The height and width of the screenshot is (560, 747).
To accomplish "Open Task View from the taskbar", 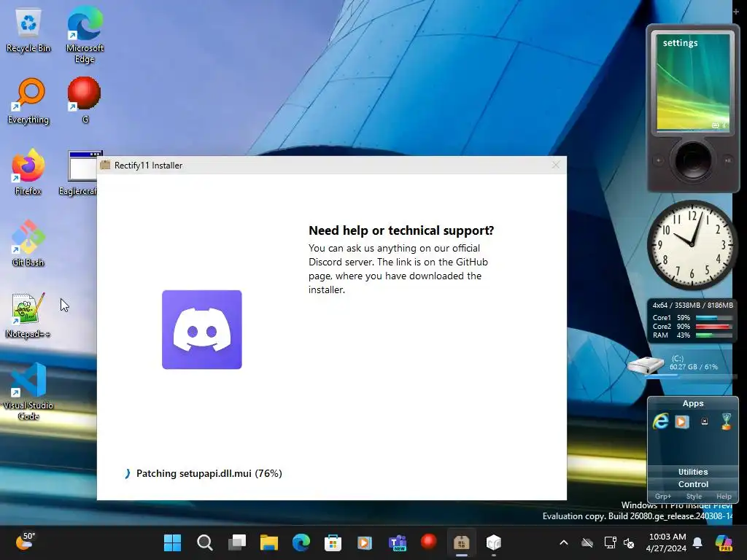I will [x=237, y=542].
